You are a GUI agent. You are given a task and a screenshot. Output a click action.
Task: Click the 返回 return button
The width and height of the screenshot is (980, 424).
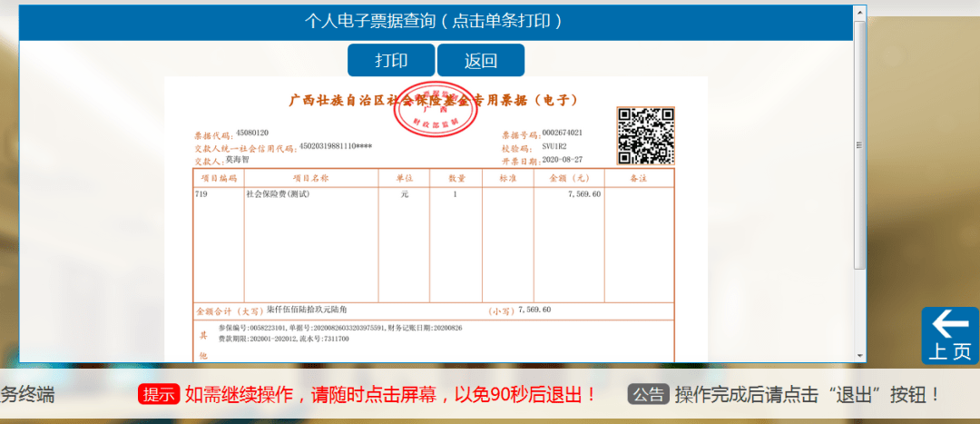tap(481, 60)
